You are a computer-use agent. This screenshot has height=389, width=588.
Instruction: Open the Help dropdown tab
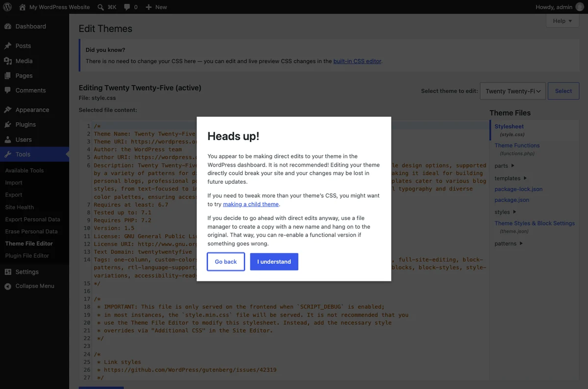point(563,21)
